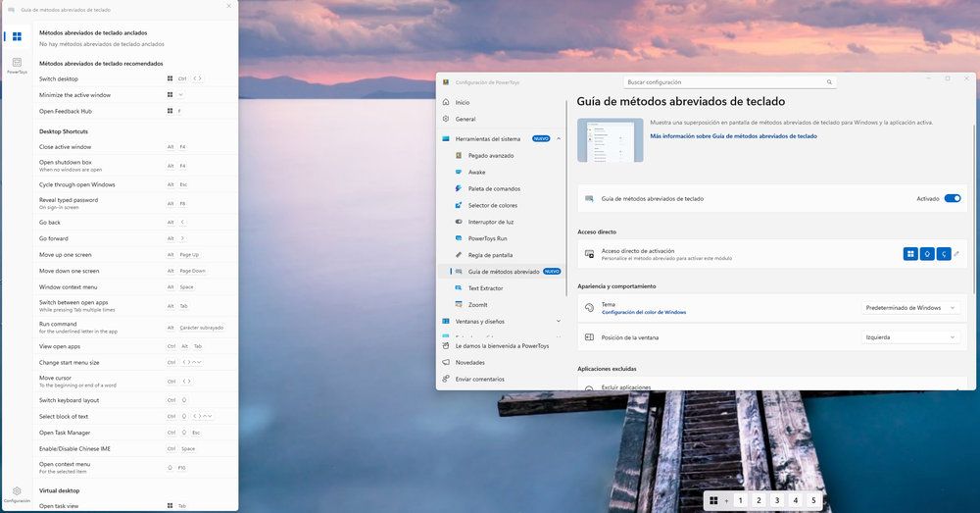Click PowerToys Run icon
Viewport: 980px width, 513px height.
[458, 237]
